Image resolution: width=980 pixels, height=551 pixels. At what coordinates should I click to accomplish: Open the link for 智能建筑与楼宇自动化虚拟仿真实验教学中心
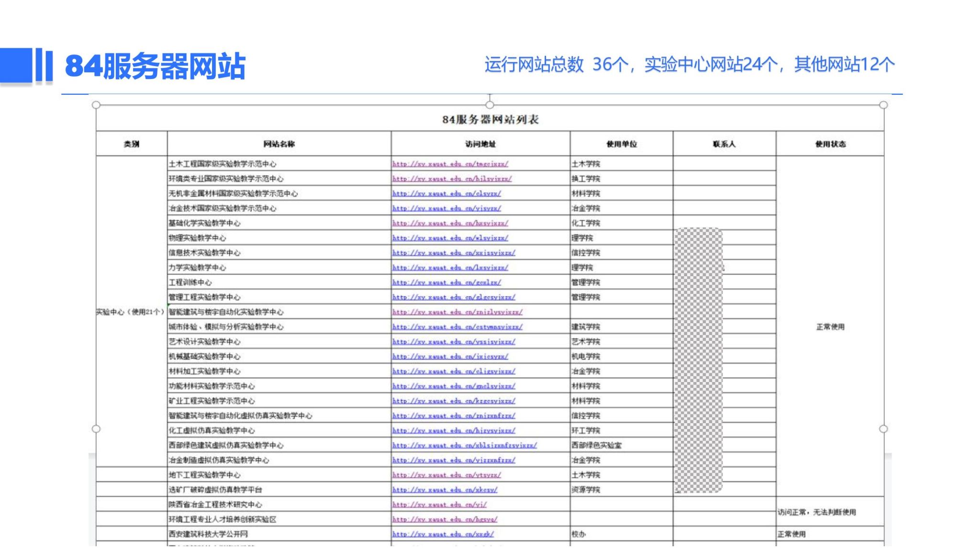tap(454, 416)
